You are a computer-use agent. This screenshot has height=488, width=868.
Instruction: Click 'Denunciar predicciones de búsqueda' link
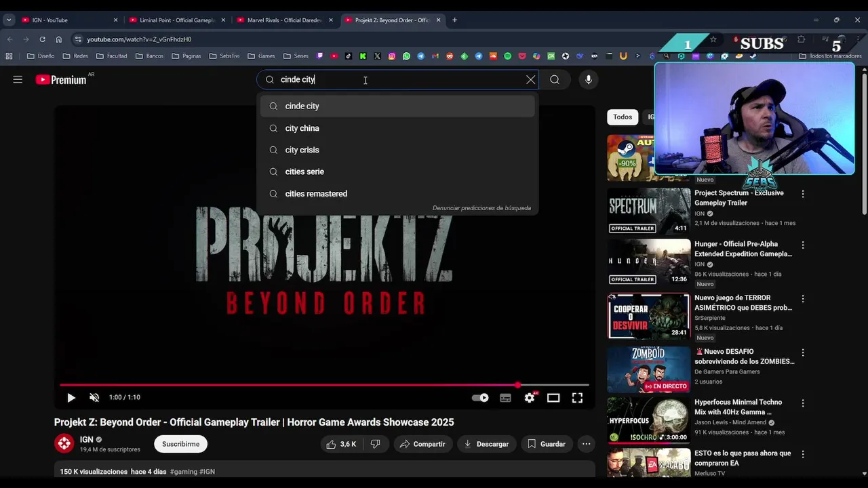pos(481,208)
